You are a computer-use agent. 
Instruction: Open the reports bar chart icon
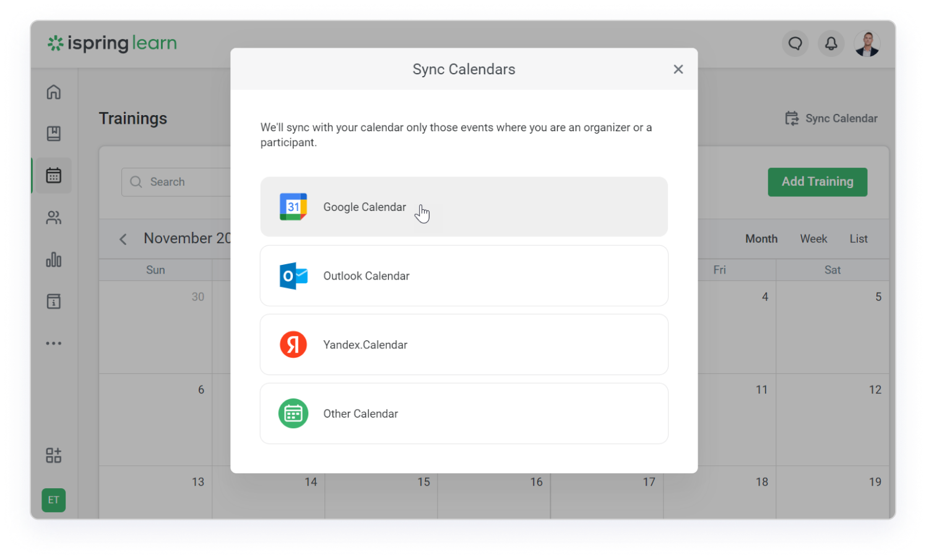[x=54, y=259]
